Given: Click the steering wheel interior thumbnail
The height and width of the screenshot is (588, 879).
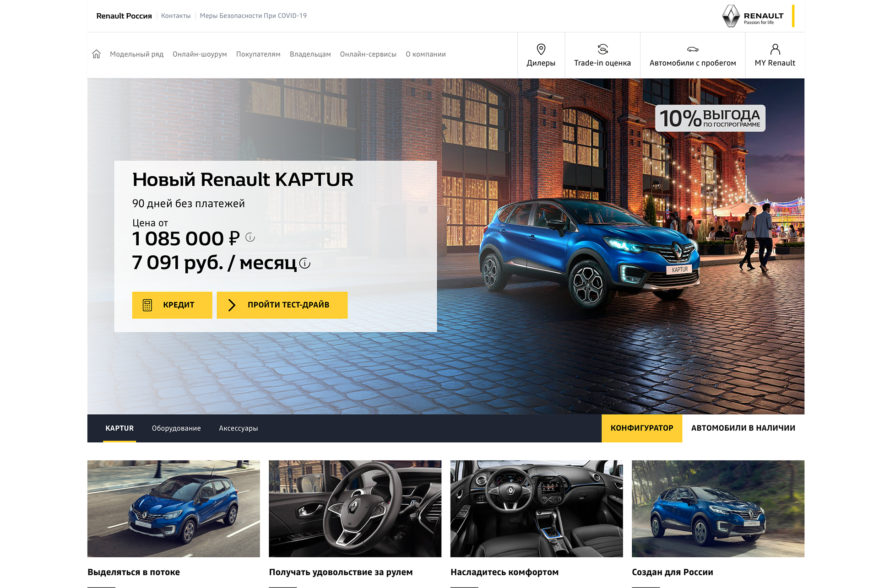Looking at the screenshot, I should point(355,508).
